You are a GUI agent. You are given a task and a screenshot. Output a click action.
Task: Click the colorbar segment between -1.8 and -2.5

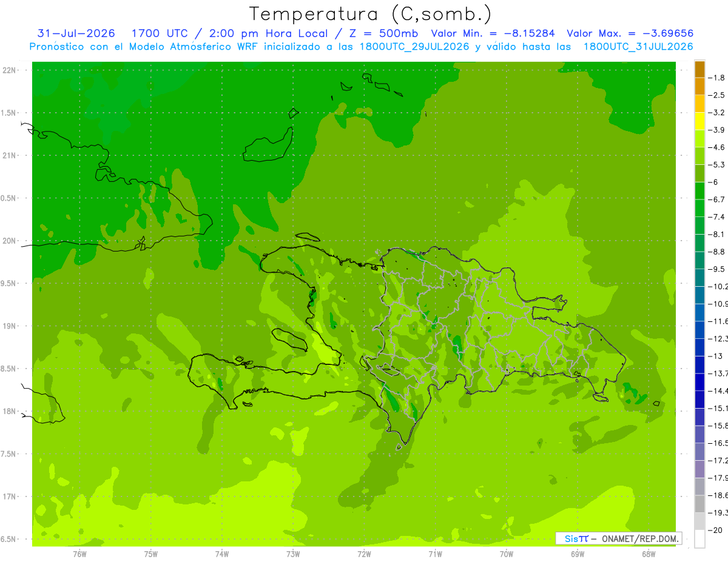[699, 86]
